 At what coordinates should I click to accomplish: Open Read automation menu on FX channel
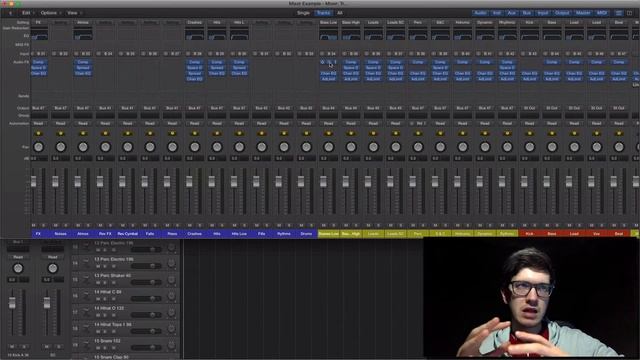click(x=38, y=123)
